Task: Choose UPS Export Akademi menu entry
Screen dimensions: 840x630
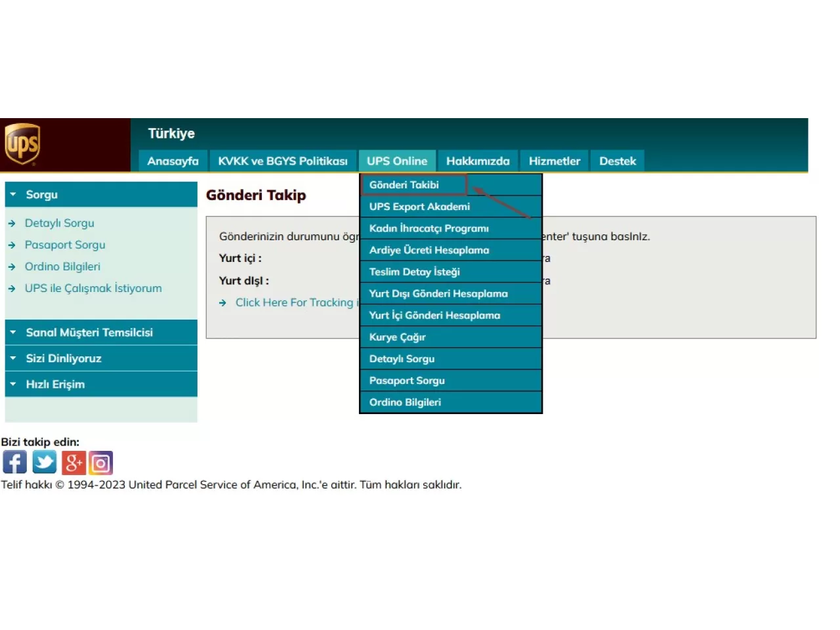Action: [x=419, y=207]
